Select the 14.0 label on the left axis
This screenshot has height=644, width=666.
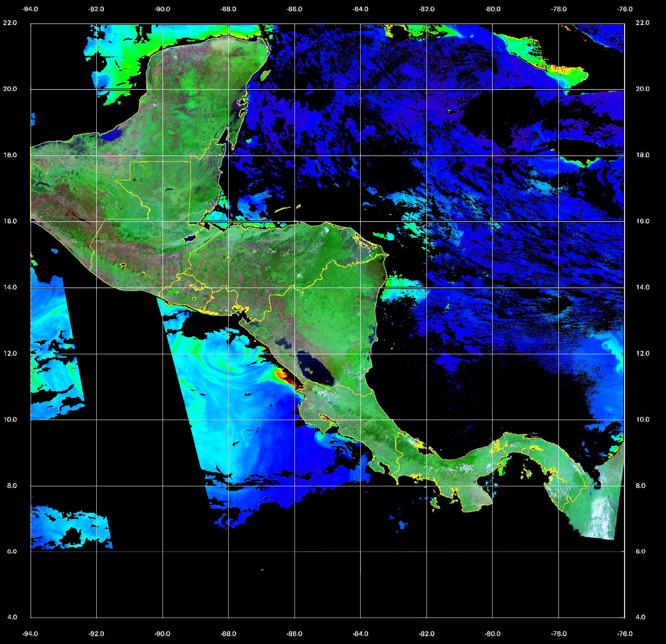[10, 287]
